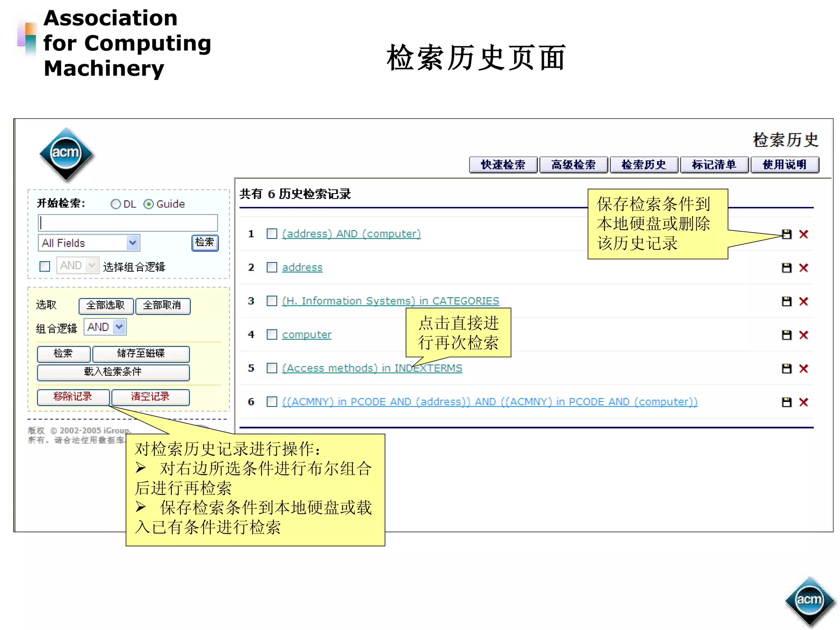
Task: Delete history record 4 with red X
Action: [x=803, y=335]
